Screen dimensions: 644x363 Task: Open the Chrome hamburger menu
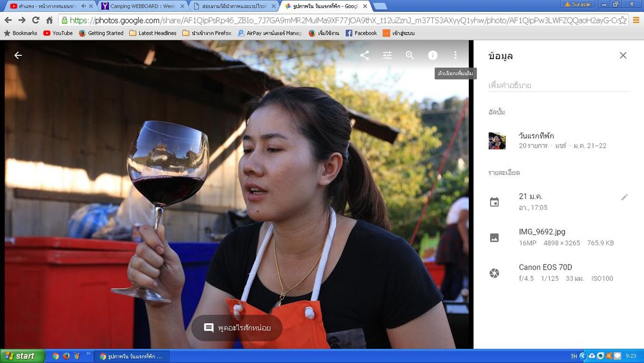tap(636, 20)
